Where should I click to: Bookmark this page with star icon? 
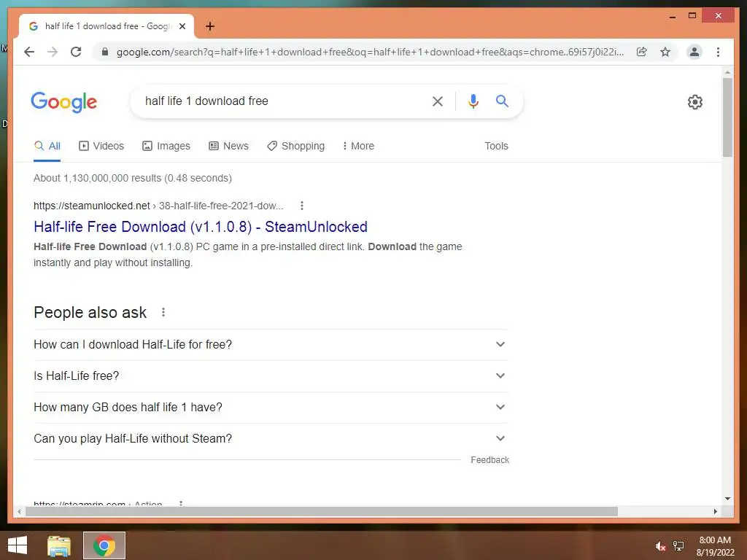point(665,52)
